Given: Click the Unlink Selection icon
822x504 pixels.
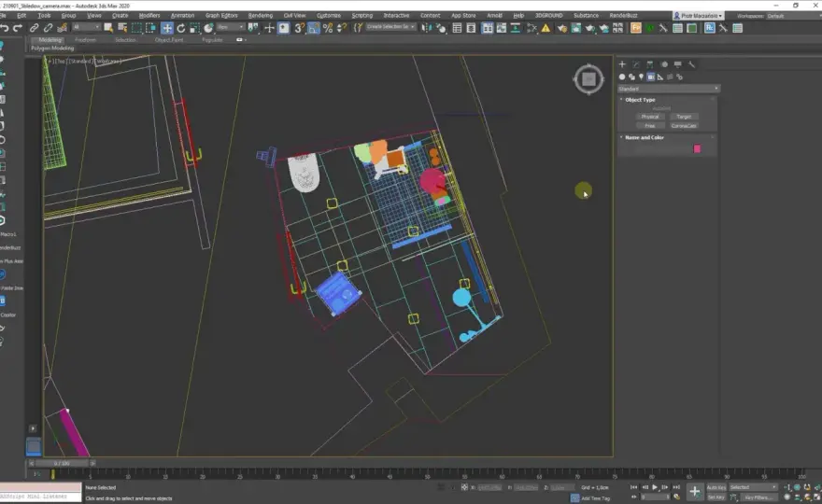Looking at the screenshot, I should [x=48, y=28].
